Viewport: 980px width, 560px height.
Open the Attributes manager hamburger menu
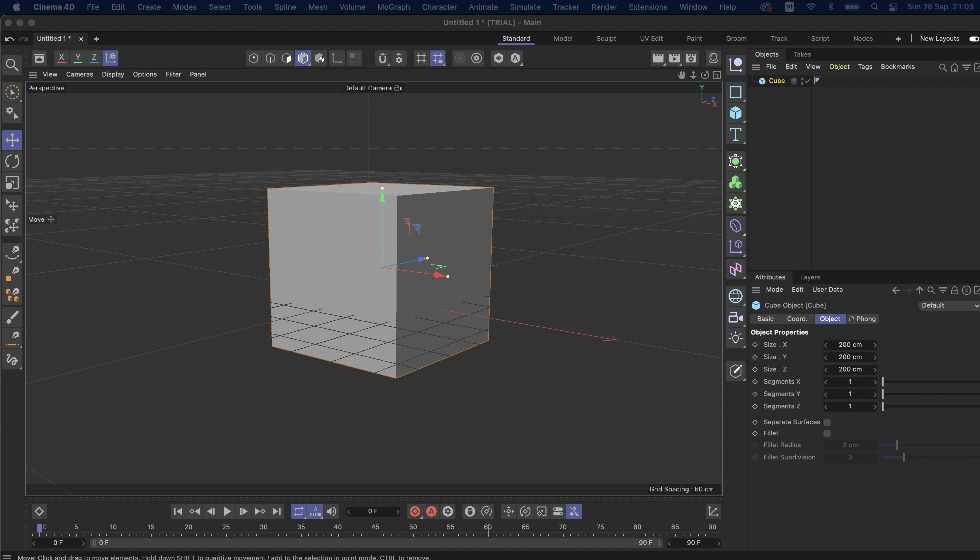coord(756,290)
